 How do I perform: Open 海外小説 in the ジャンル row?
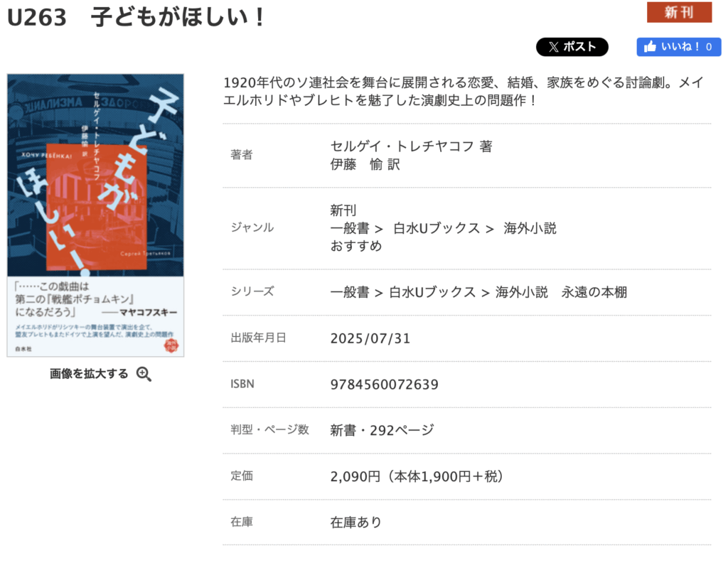tap(530, 228)
